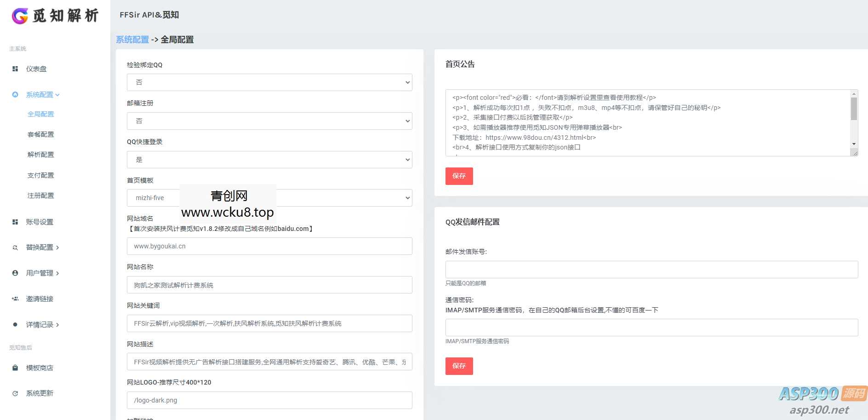Click 保存 in QQ发信邮件配置 section
Screen dimensions: 868x420
(458, 366)
